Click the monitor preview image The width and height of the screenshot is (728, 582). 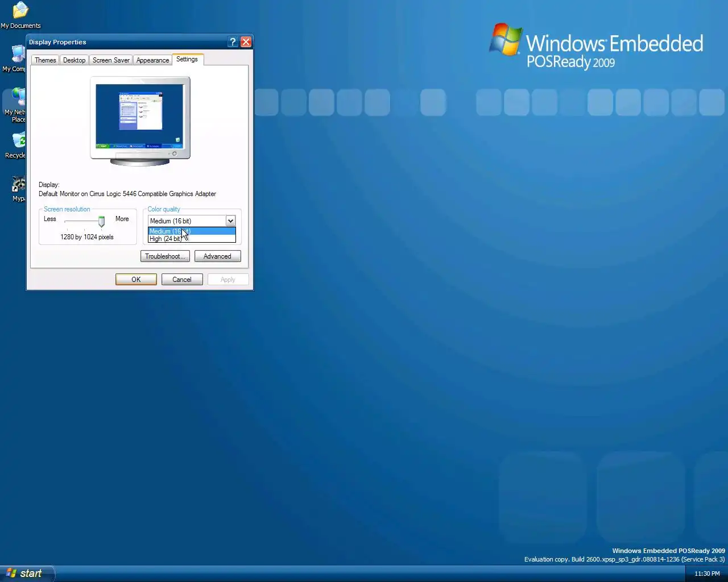click(x=140, y=121)
